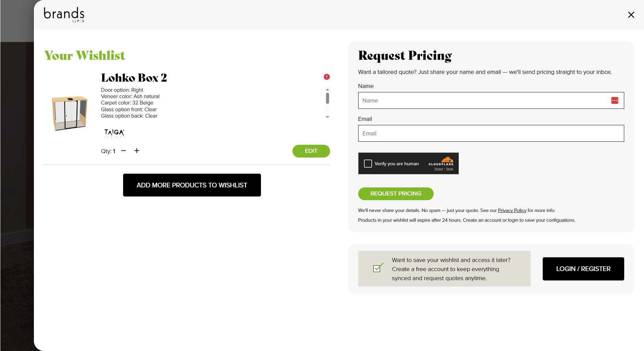
Task: Focus the Name input field
Action: [x=483, y=100]
